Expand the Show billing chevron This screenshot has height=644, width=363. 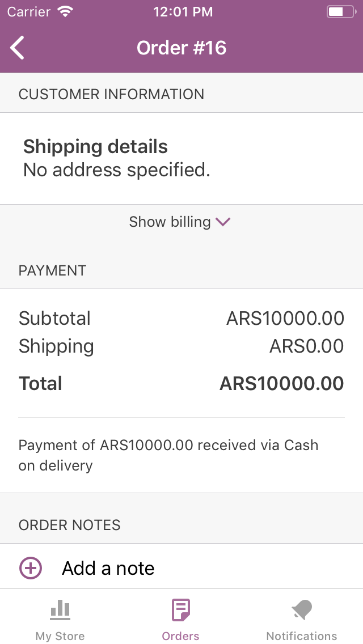click(223, 222)
